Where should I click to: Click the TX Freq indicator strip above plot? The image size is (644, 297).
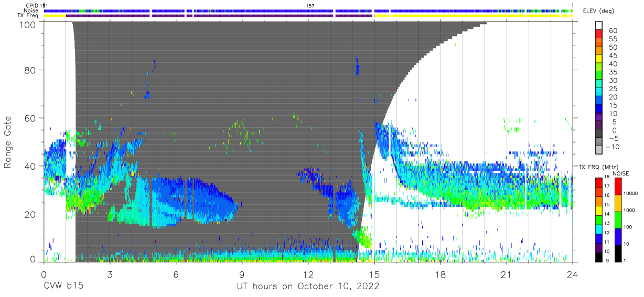click(x=308, y=16)
